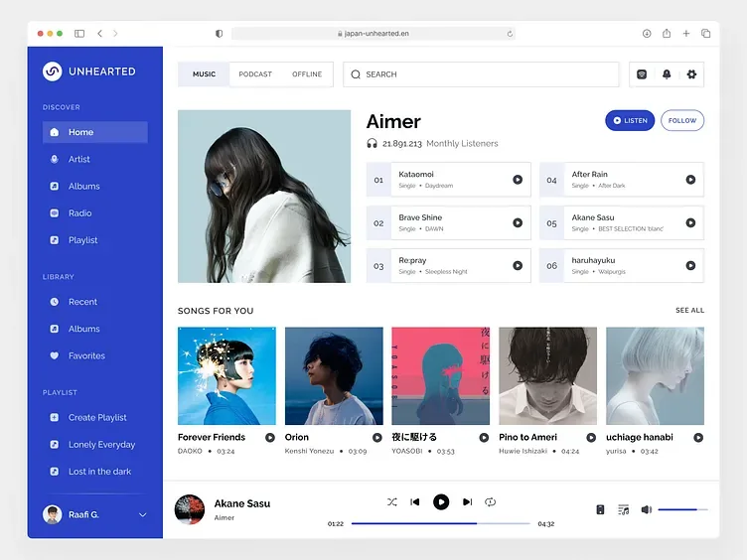The width and height of the screenshot is (747, 560).
Task: Toggle repeat mode
Action: tap(491, 501)
